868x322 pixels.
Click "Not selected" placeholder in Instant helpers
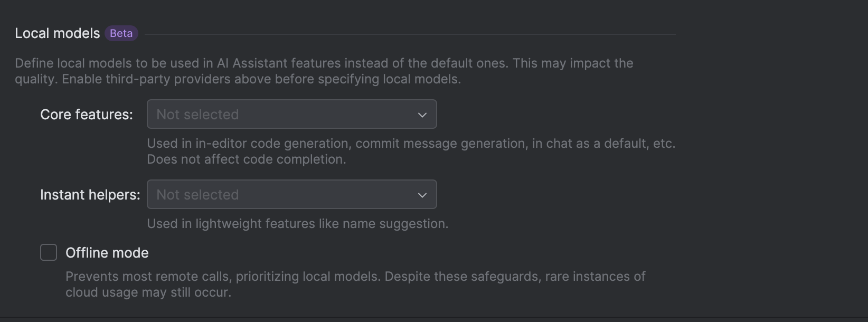tap(197, 195)
